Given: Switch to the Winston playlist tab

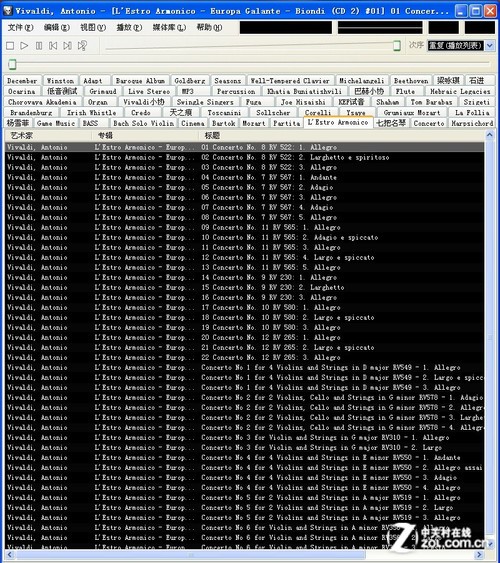Looking at the screenshot, I should point(60,81).
